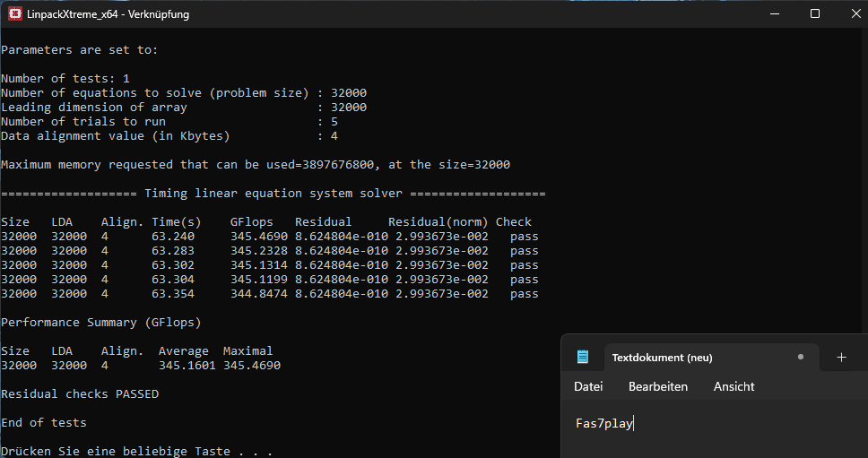
Task: Click the time value 63.283
Action: pyautogui.click(x=173, y=251)
